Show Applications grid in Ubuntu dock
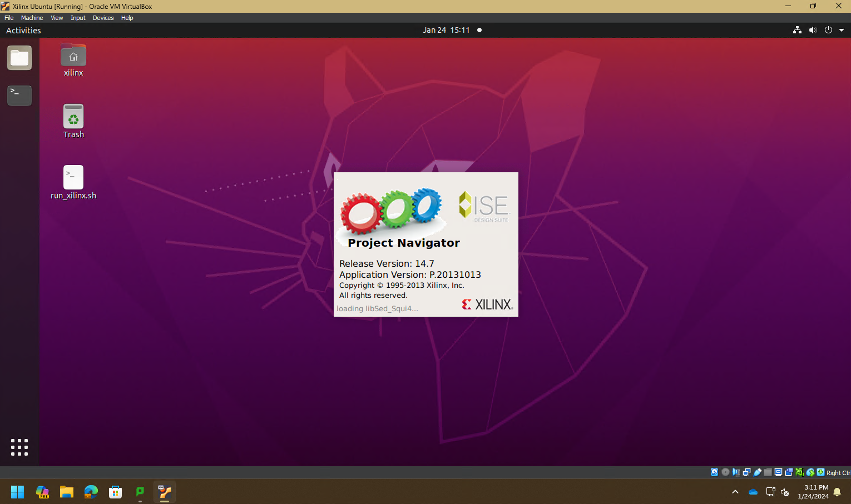 (x=19, y=447)
